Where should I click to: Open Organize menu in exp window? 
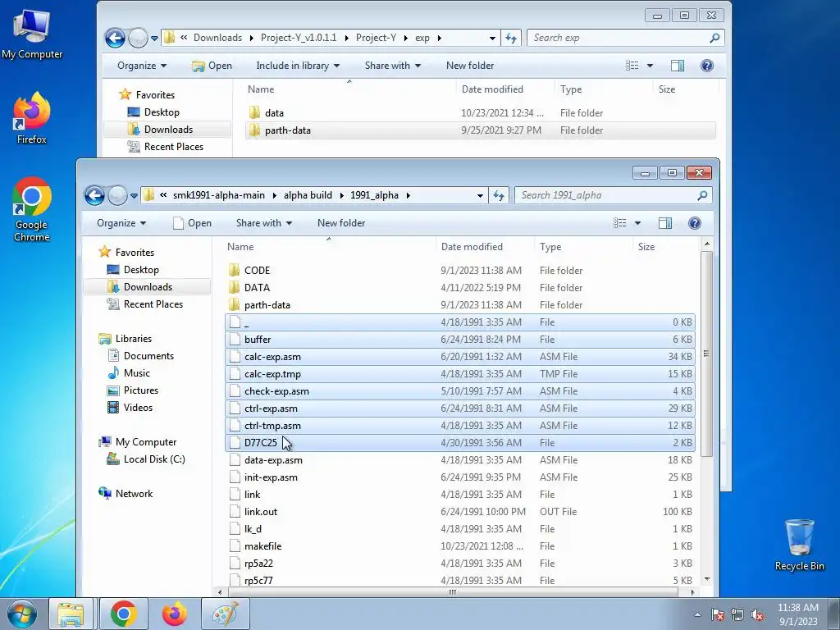142,66
